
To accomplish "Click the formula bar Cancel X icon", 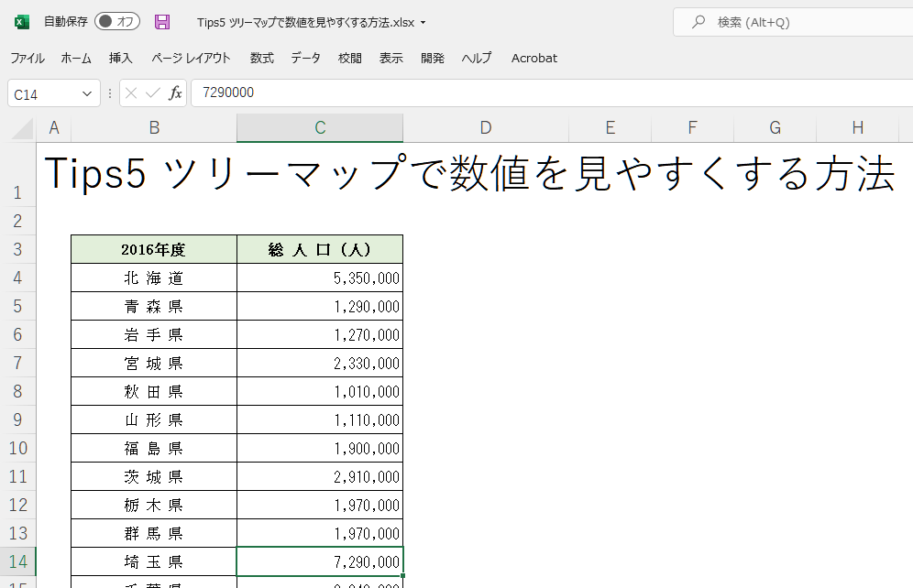I will point(131,93).
